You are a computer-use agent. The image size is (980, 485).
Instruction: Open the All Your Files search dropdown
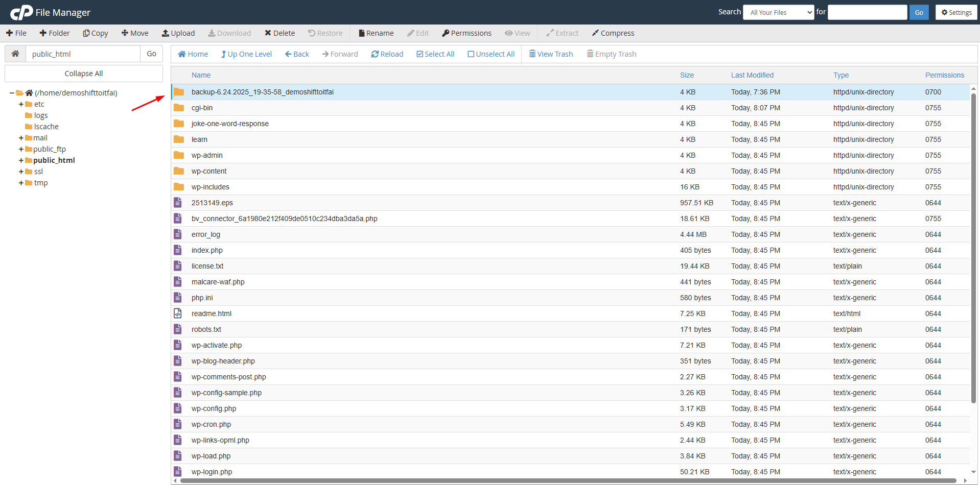(x=779, y=12)
